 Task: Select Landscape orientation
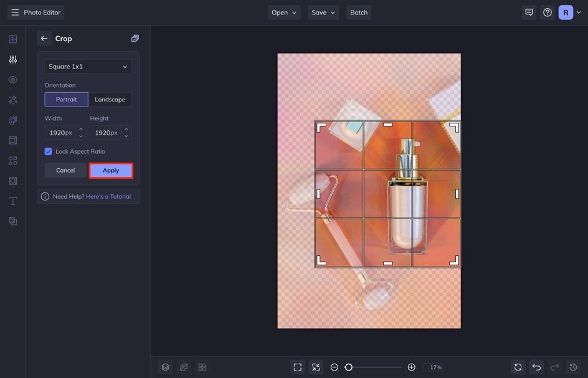tap(110, 100)
